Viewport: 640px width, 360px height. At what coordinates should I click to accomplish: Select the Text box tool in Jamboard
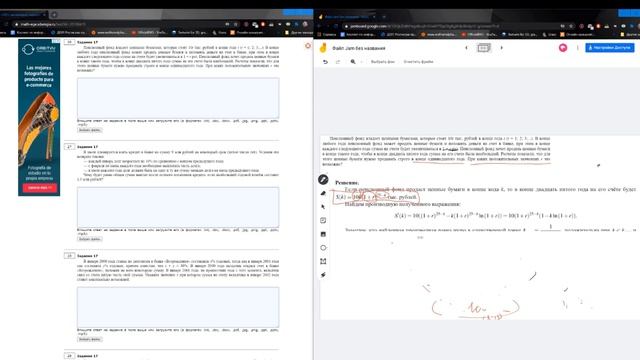click(323, 261)
